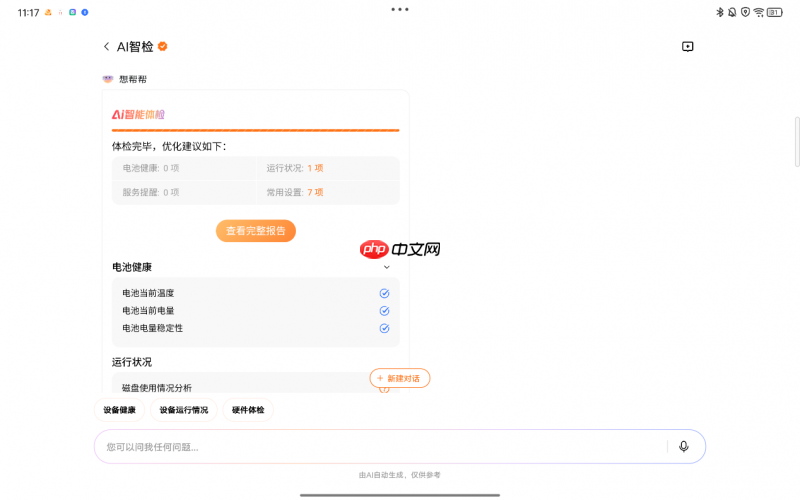Click the 想帮帮 assistant avatar
Screen dimensions: 800x500
tap(108, 79)
